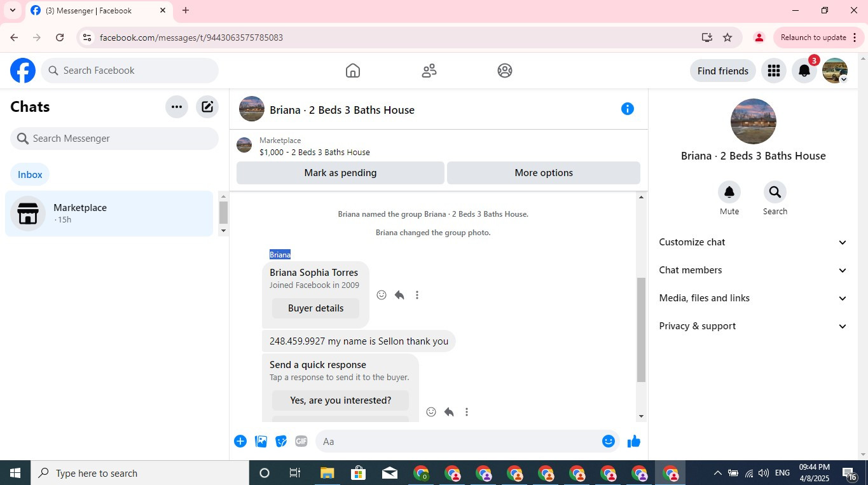868x485 pixels.
Task: Search within the conversation
Action: pos(775,192)
